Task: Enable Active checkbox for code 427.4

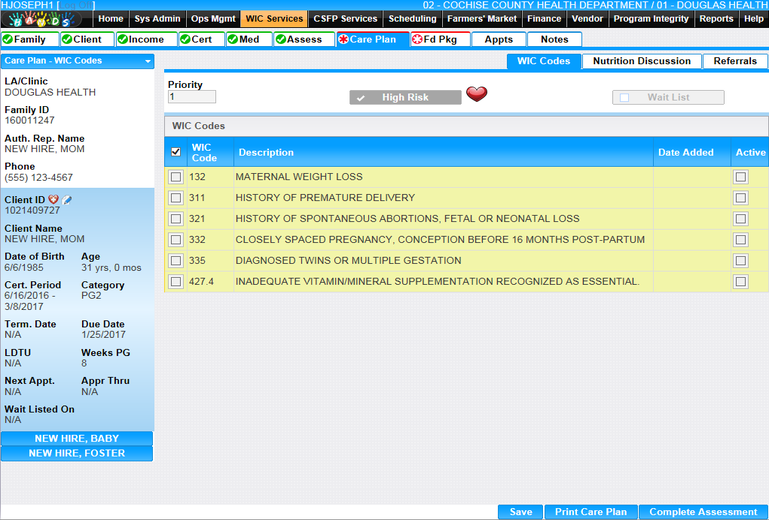Action: point(740,282)
